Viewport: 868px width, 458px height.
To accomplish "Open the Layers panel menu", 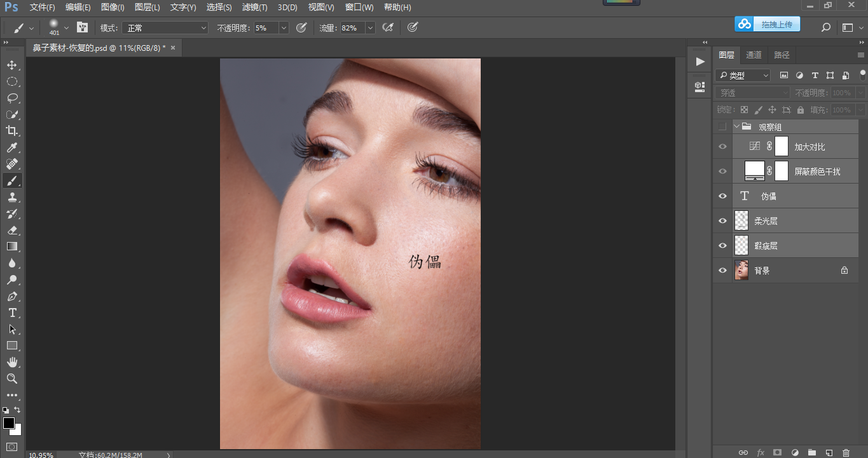I will click(x=861, y=55).
